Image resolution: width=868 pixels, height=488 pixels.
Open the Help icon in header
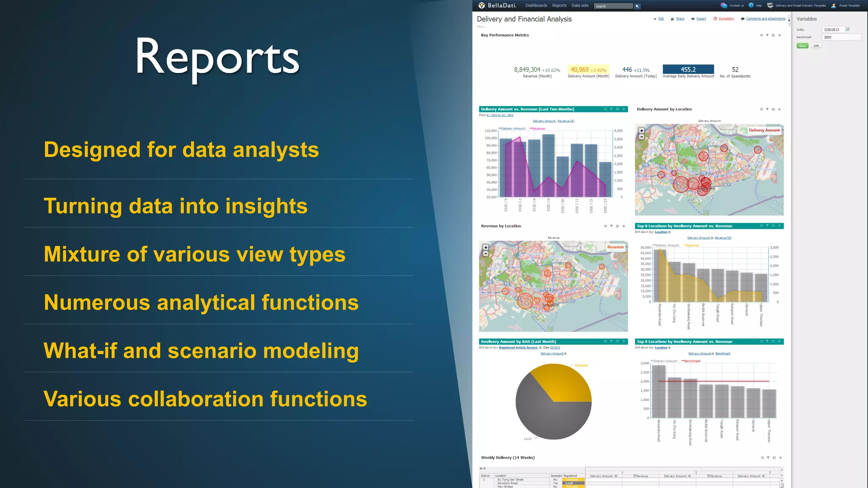[x=751, y=6]
